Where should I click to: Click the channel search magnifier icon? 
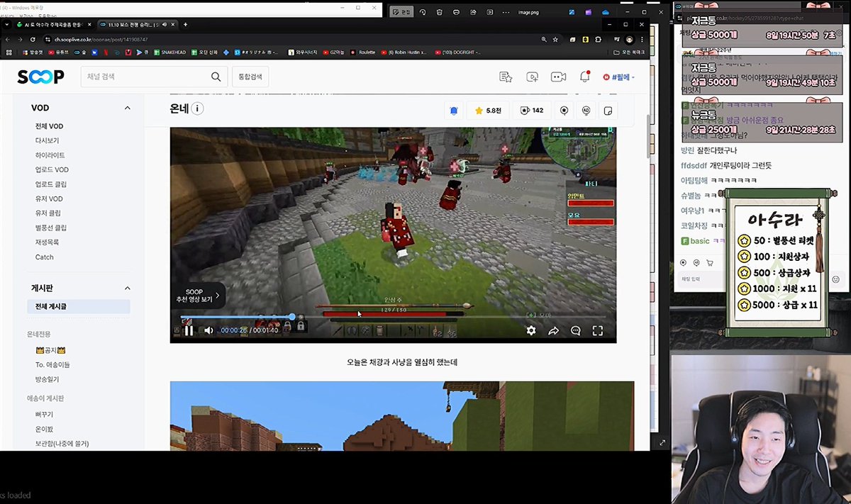[216, 77]
